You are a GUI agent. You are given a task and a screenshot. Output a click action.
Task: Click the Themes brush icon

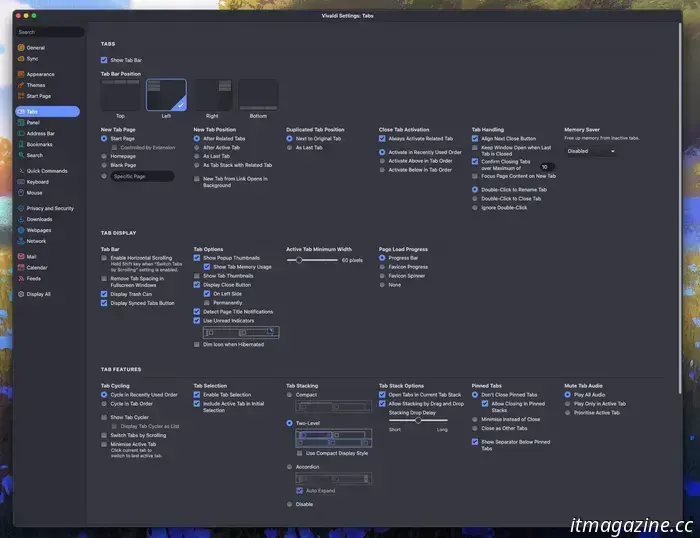pyautogui.click(x=21, y=85)
